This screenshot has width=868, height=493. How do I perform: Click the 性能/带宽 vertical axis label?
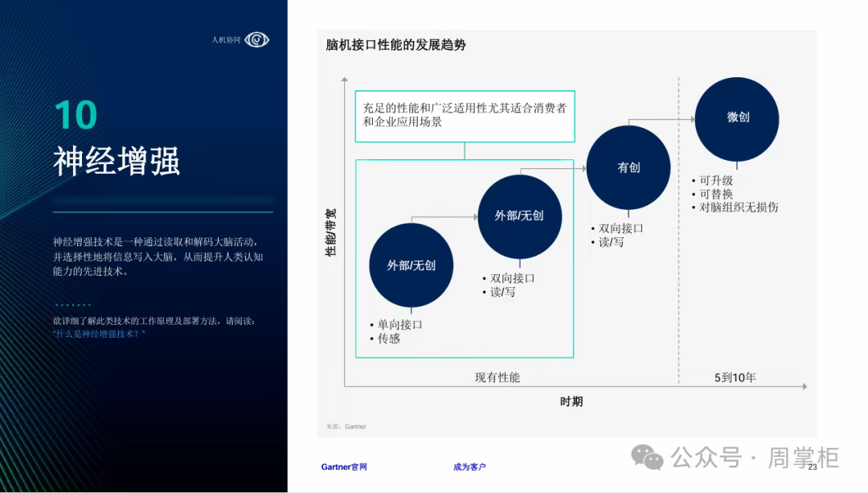pyautogui.click(x=330, y=232)
